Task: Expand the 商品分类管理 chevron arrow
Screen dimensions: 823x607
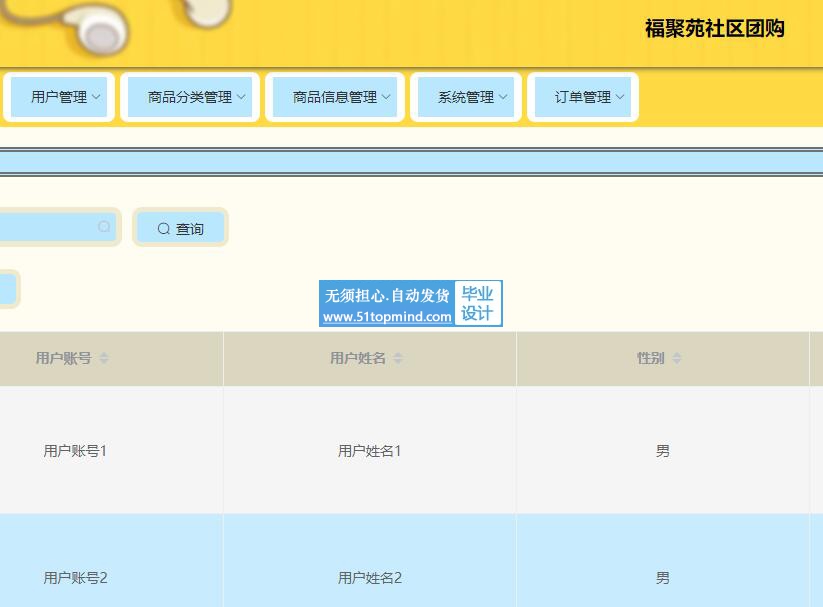Action: 241,97
